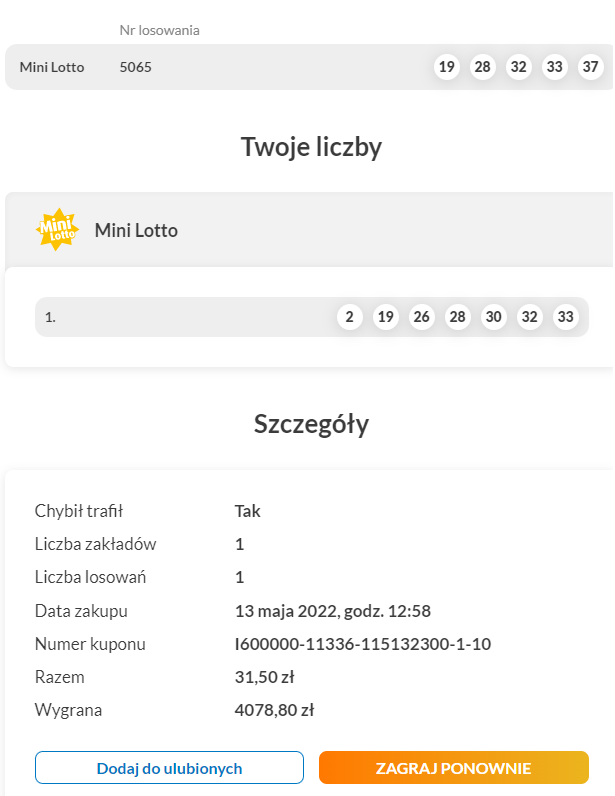Image resolution: width=615 pixels, height=796 pixels.
Task: Click ball 28 in draw 5065 results row
Action: [x=482, y=67]
